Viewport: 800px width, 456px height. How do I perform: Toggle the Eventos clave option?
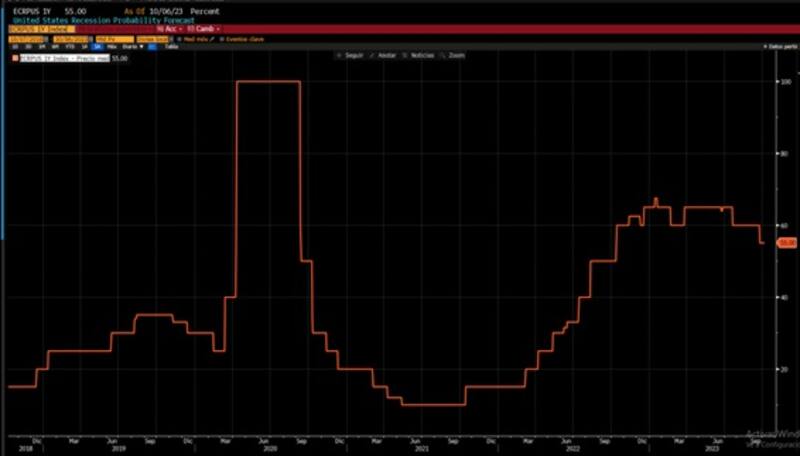coord(240,38)
